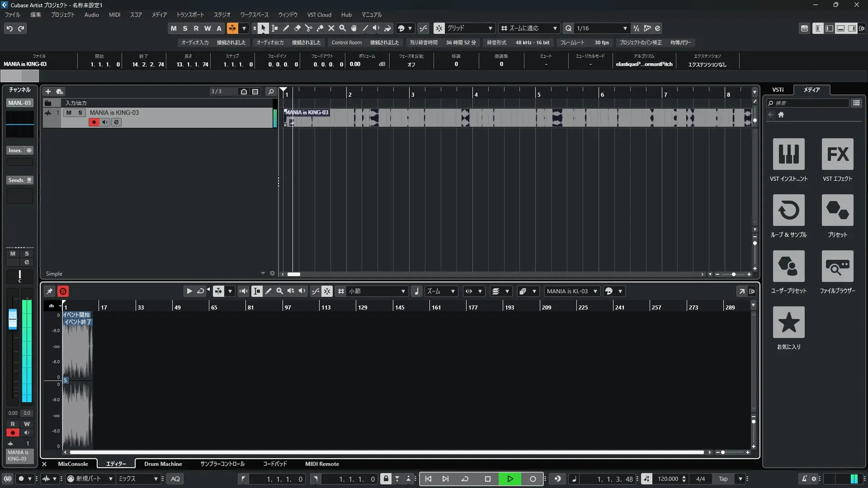Click the channel volume fader handle
868x488 pixels.
[x=13, y=319]
